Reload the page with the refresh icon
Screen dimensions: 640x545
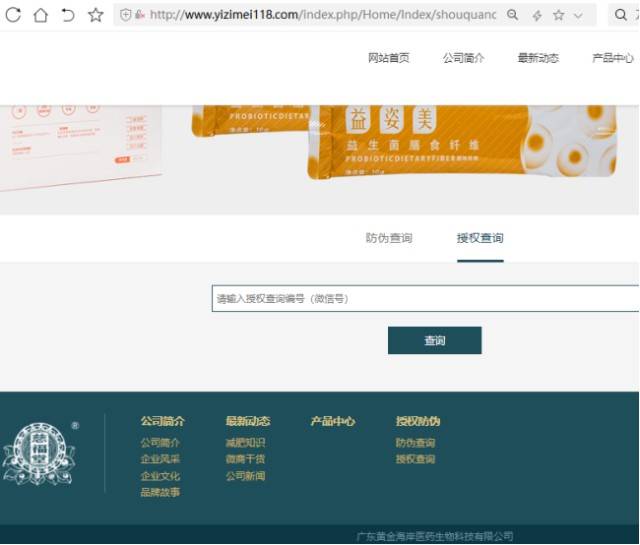[13, 15]
